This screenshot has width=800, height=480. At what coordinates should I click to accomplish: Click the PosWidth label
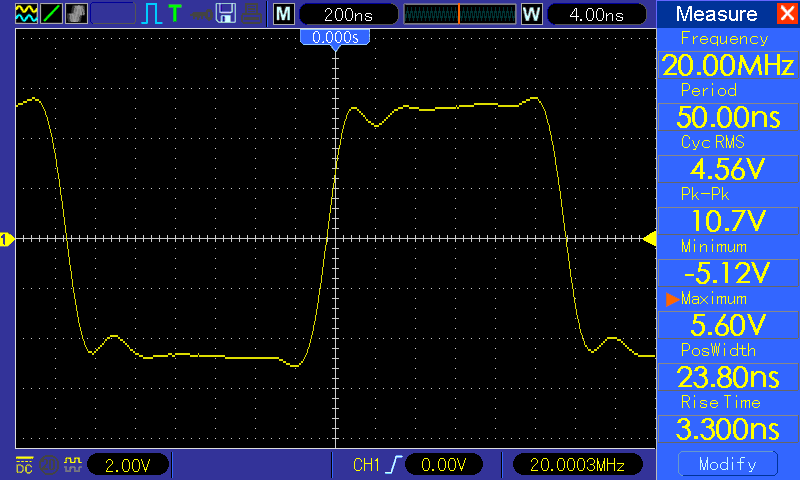718,350
